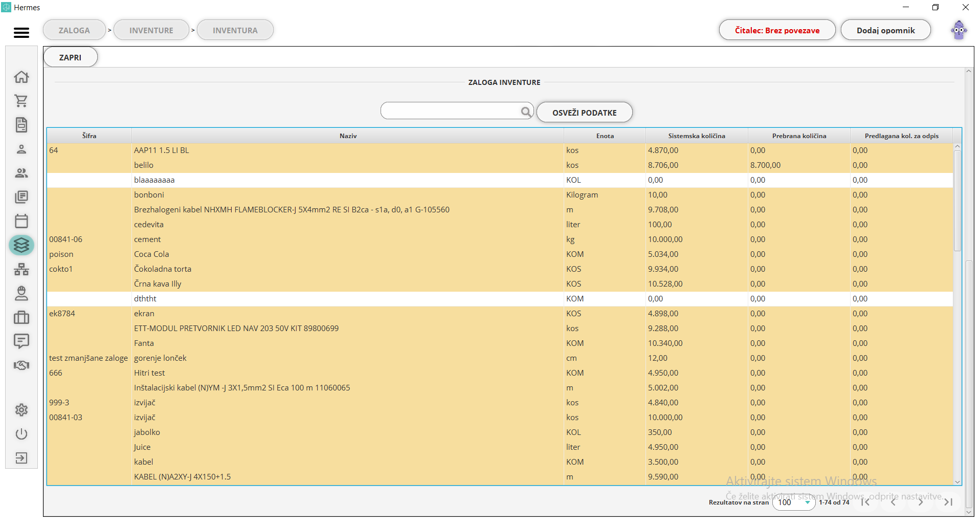Click table scrollbar down arrow

pyautogui.click(x=957, y=482)
